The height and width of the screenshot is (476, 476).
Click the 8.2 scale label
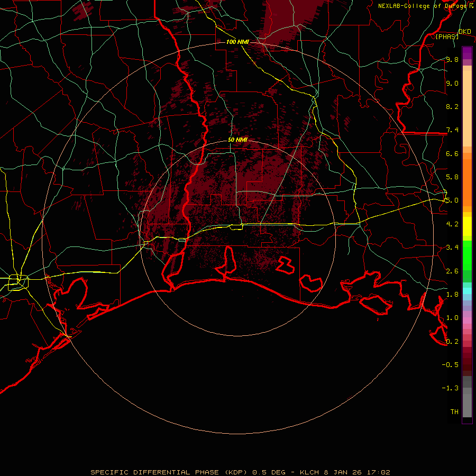pos(452,106)
